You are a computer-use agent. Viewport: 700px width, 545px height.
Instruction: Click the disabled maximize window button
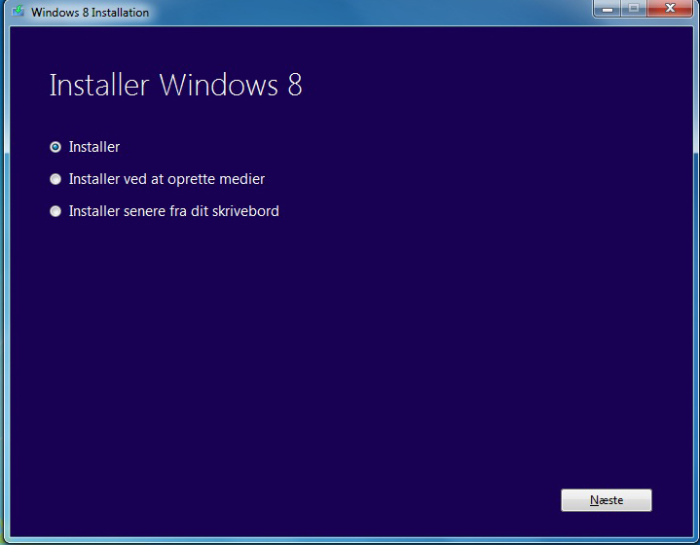pos(633,9)
